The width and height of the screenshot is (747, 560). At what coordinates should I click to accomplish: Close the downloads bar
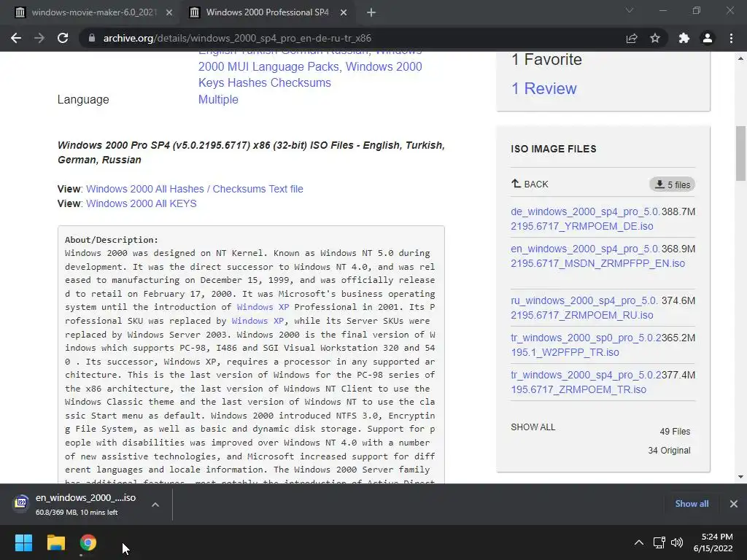(734, 504)
